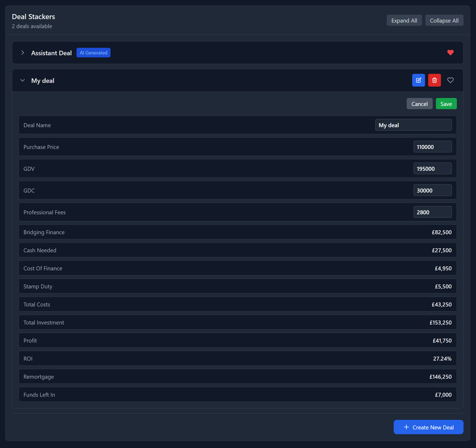Click the Profit label
Screen dimensions: 476x448
pyautogui.click(x=30, y=341)
